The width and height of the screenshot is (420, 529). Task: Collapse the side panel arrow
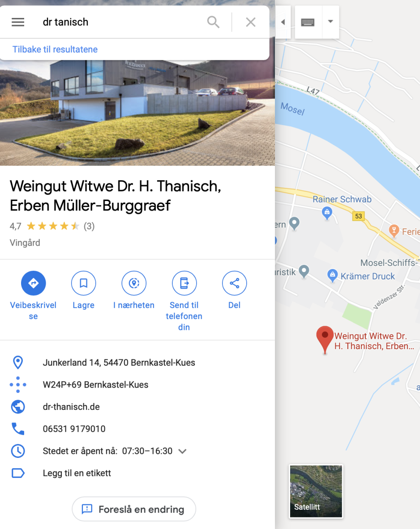pos(283,22)
